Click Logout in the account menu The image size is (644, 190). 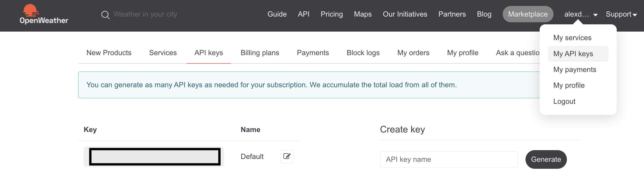point(564,101)
